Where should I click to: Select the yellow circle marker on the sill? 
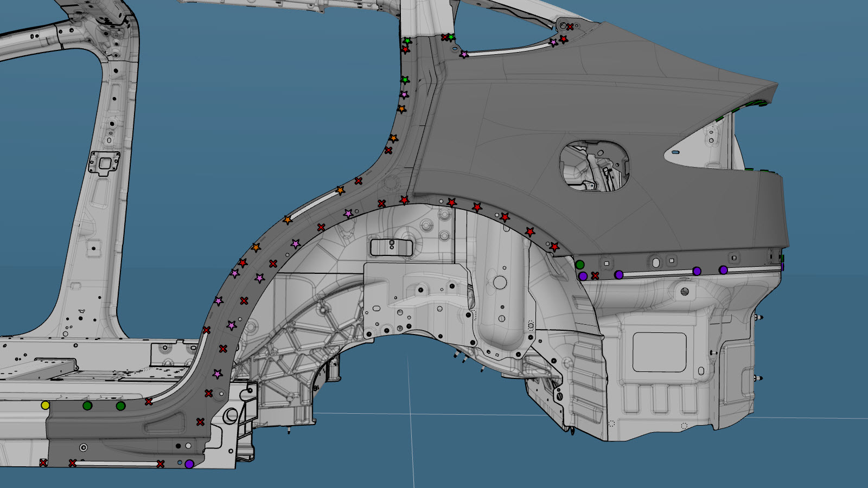(x=45, y=405)
